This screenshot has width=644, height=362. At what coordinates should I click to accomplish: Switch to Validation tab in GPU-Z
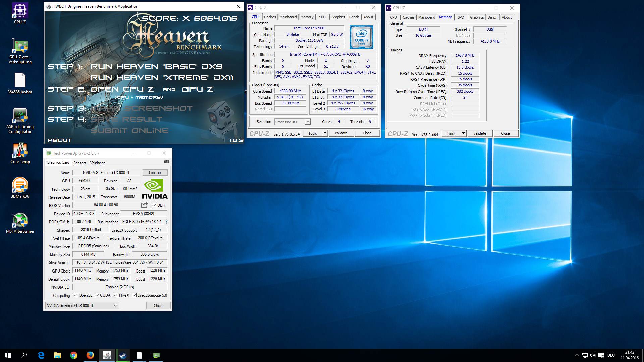coord(98,163)
